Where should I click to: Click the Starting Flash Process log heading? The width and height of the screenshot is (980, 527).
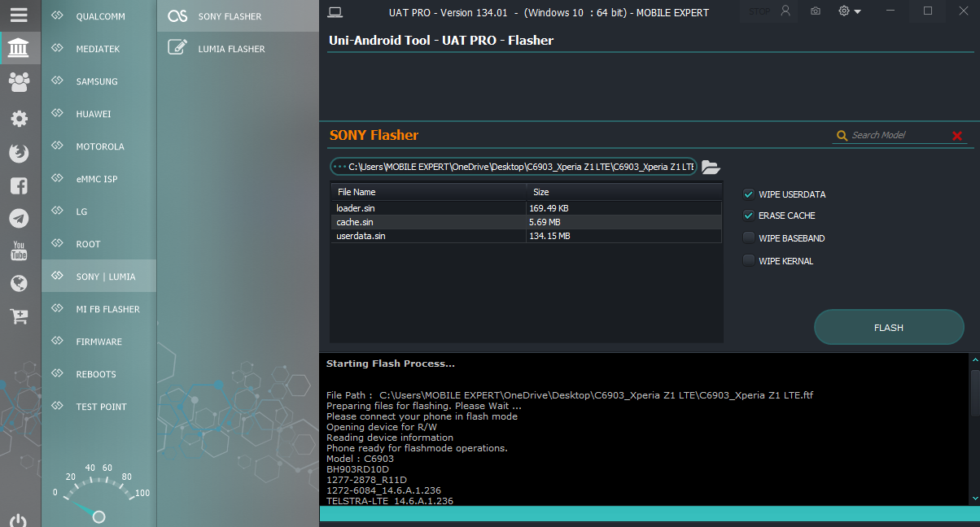(391, 364)
